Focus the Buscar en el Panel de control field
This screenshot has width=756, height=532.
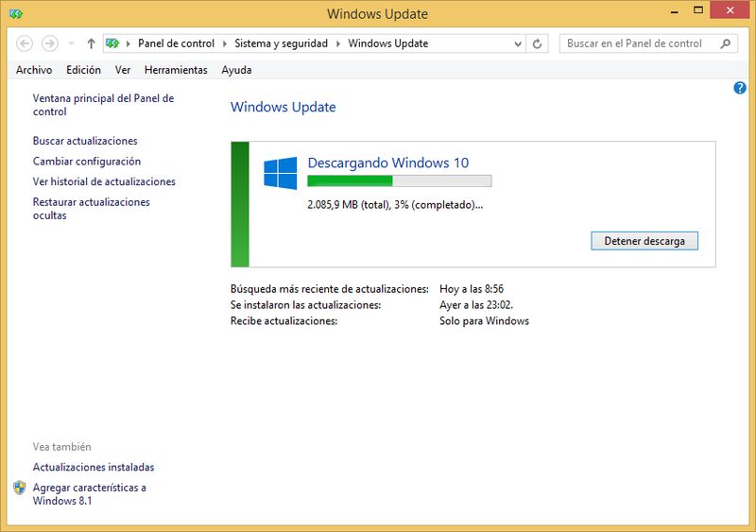(648, 43)
